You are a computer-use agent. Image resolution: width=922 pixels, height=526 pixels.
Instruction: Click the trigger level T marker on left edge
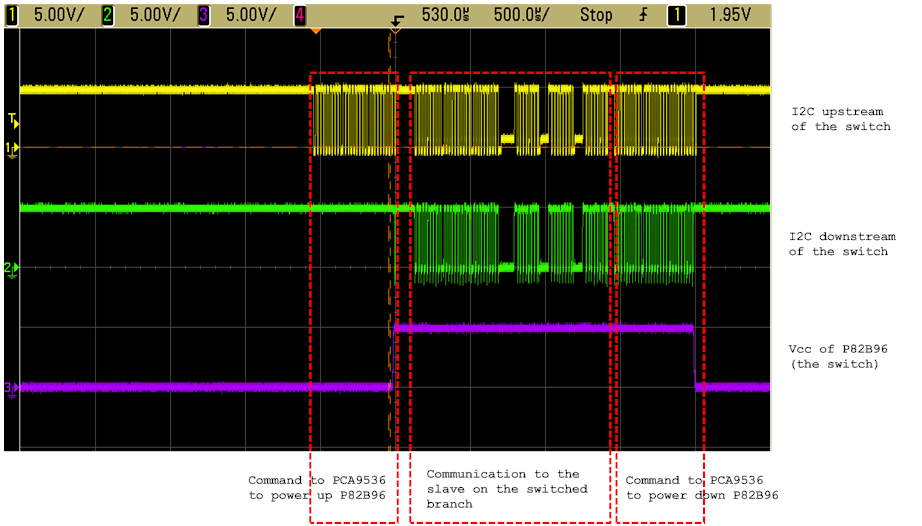pos(12,120)
